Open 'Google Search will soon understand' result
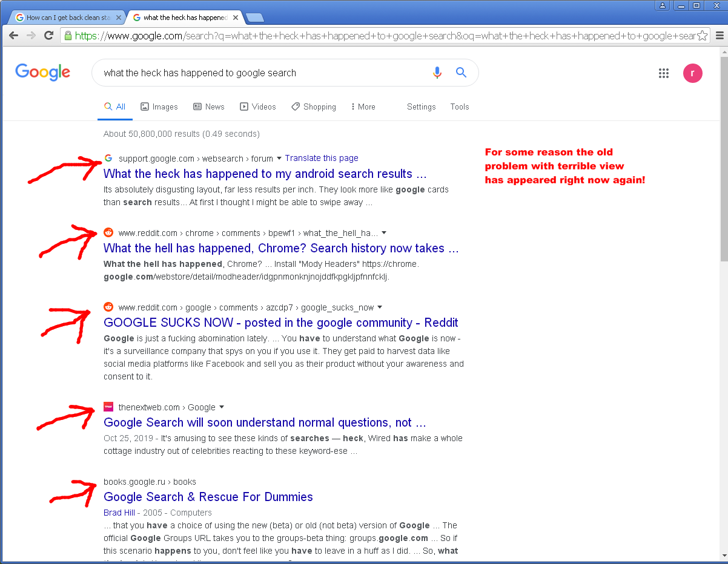 [265, 422]
